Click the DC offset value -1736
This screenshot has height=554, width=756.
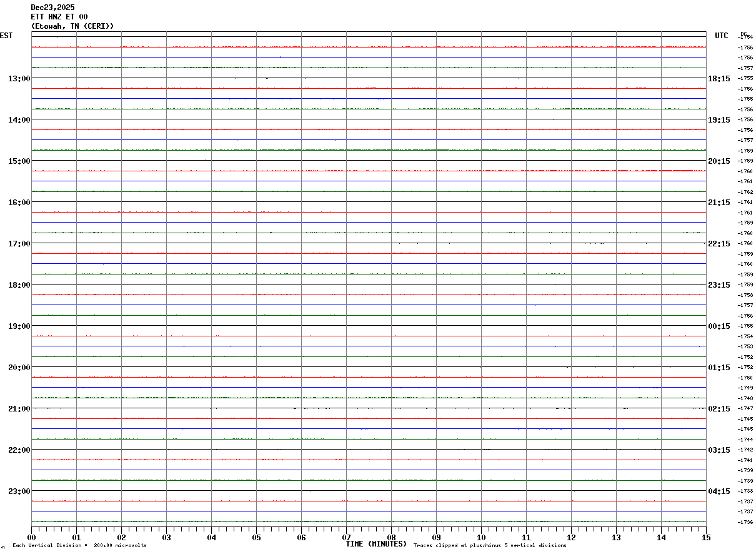745,522
